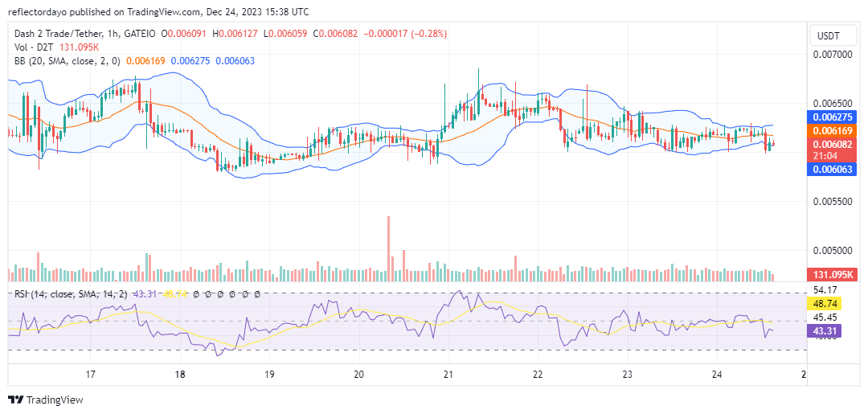Image resolution: width=868 pixels, height=414 pixels.
Task: Click the close value C0.006082
Action: [x=335, y=34]
